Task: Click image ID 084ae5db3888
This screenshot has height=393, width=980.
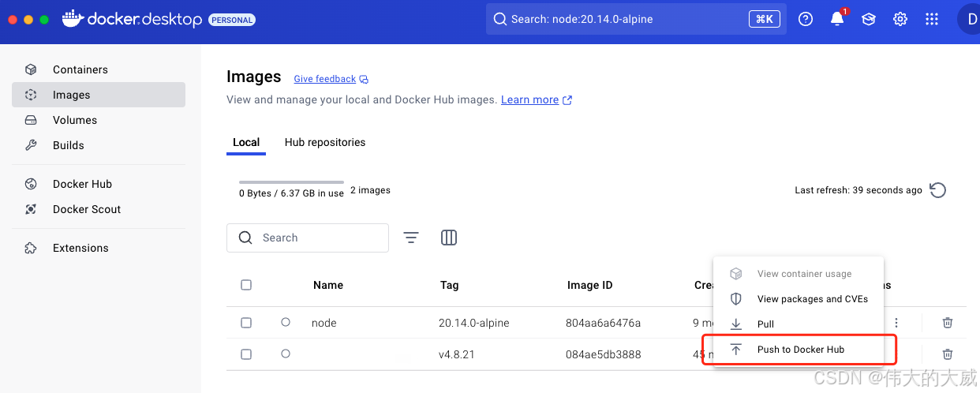Action: pyautogui.click(x=604, y=354)
